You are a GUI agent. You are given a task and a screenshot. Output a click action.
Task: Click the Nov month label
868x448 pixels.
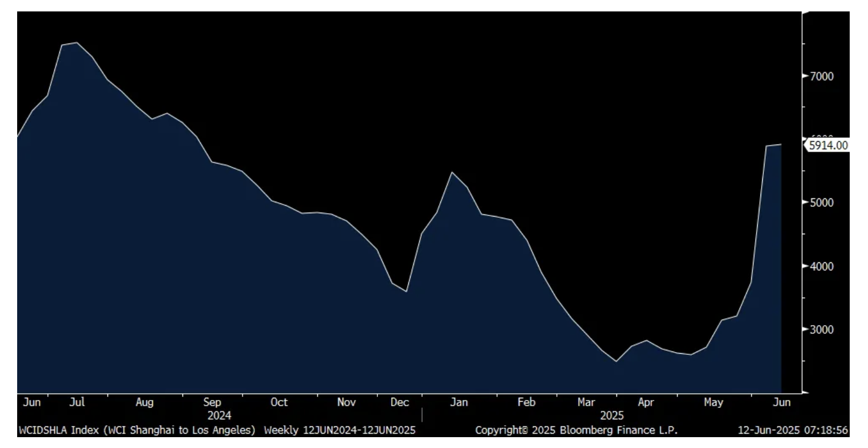tap(347, 402)
